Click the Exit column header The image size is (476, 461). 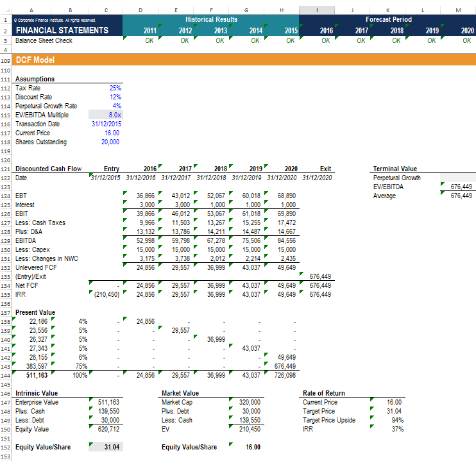(x=325, y=169)
